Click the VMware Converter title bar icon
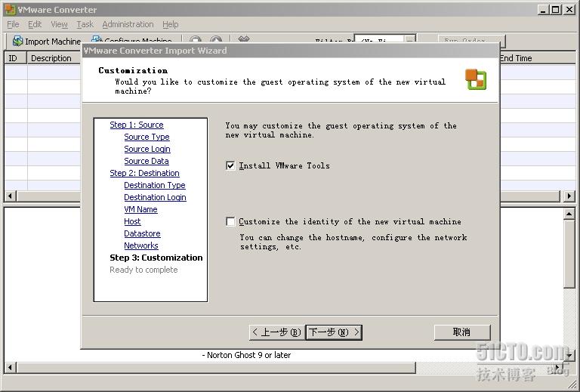The image size is (580, 392). [10, 10]
